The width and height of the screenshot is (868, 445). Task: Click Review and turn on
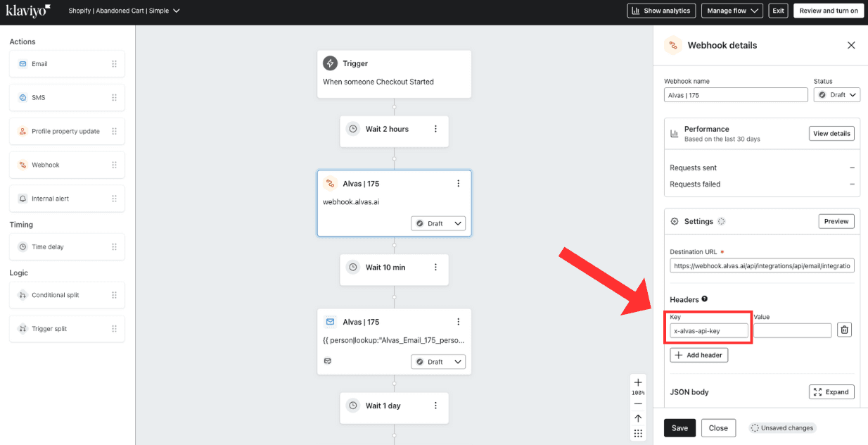click(829, 11)
